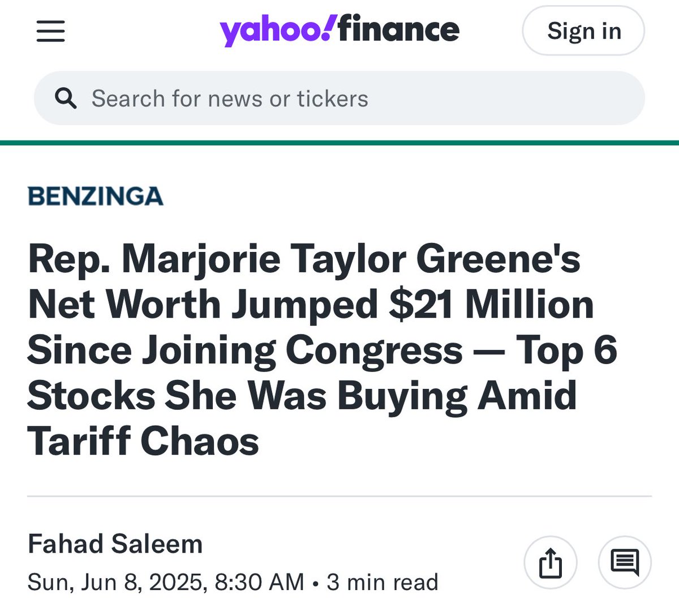Click the green divider bar below search

click(339, 143)
